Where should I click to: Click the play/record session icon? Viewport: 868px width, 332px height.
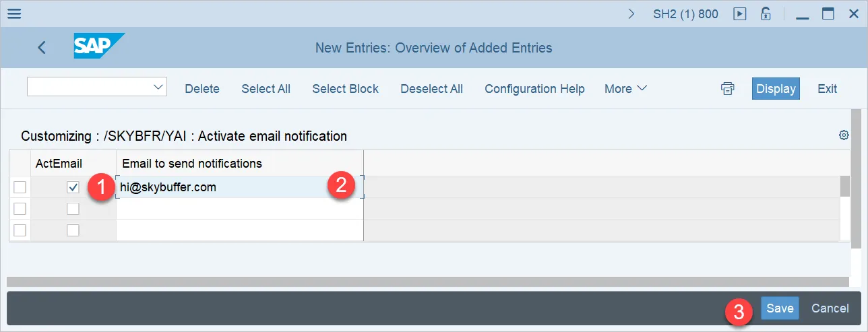click(740, 13)
